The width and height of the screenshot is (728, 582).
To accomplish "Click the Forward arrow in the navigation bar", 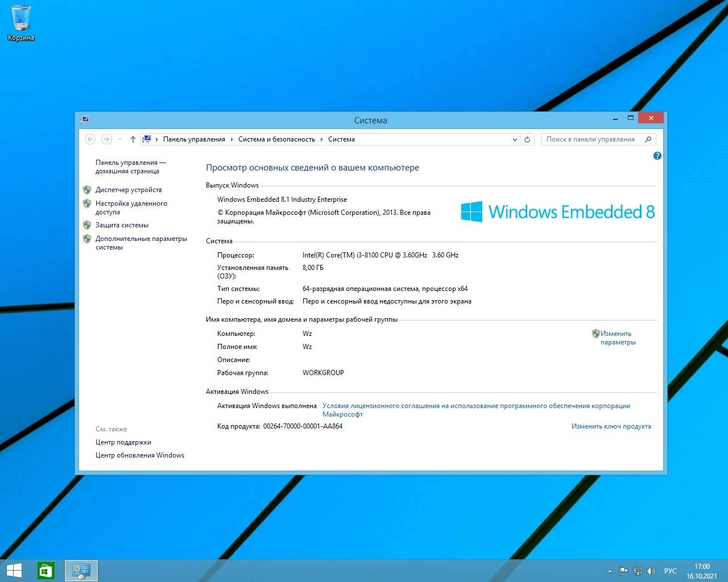I will (106, 139).
